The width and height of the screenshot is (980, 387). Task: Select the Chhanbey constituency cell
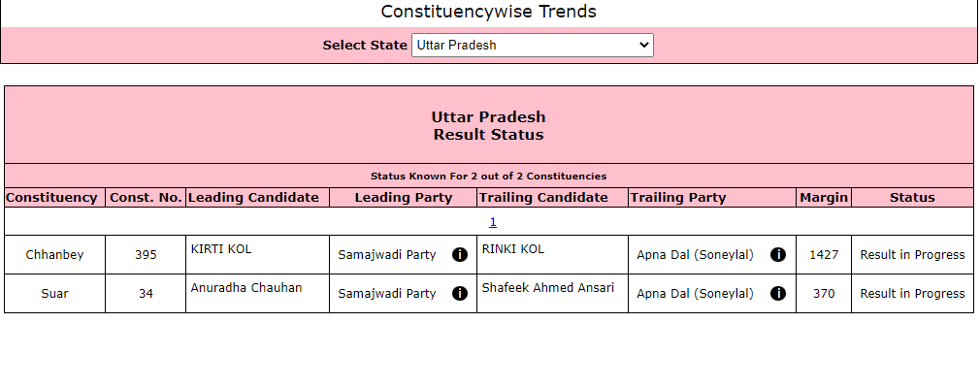[55, 254]
